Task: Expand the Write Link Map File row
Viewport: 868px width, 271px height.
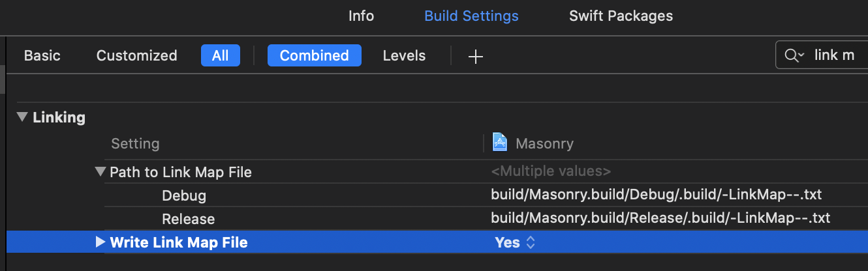Action: point(100,242)
